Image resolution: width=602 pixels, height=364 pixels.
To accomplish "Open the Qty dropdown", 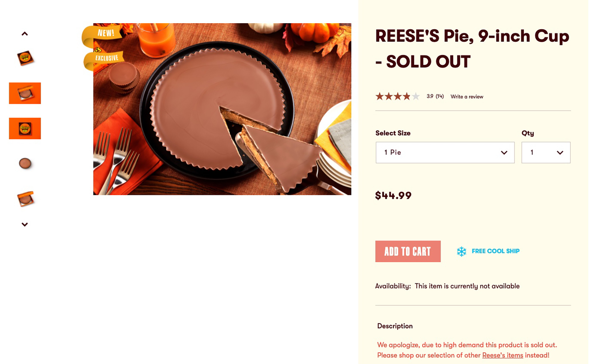I will click(546, 153).
